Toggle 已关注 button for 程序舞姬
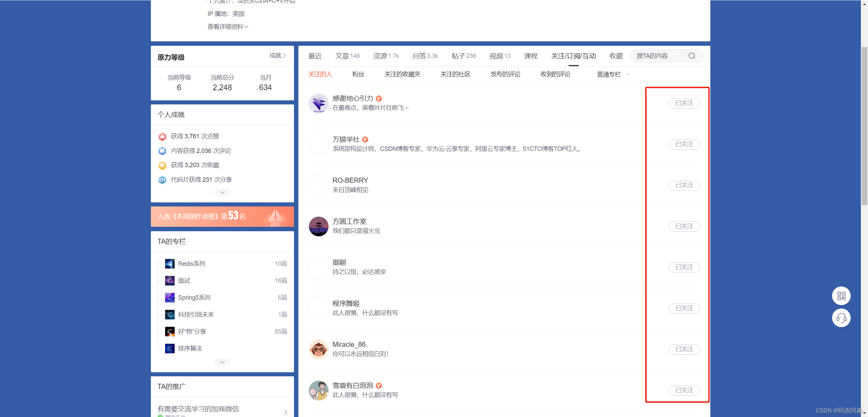Screen dimensions: 868x417 pos(684,308)
